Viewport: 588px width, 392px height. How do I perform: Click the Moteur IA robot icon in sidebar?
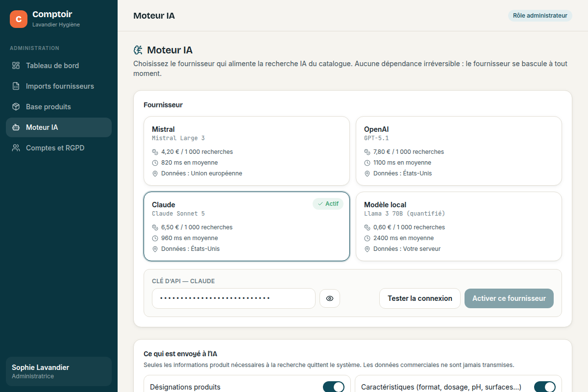tap(16, 127)
